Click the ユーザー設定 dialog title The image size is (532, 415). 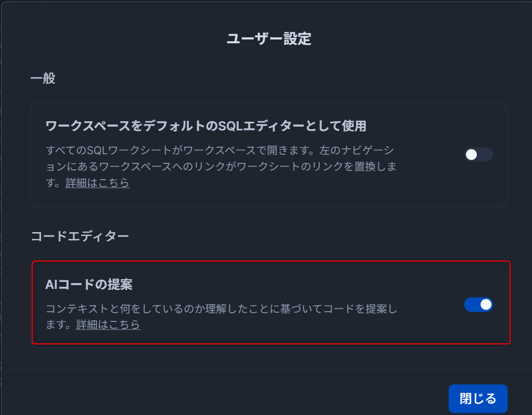coord(268,39)
